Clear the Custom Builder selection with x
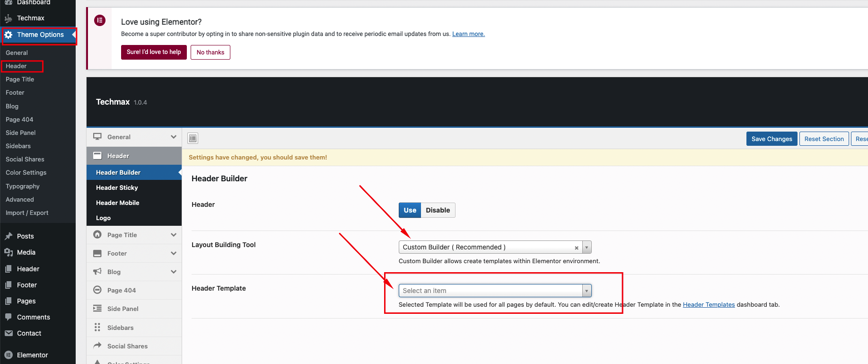This screenshot has height=364, width=868. coord(577,248)
